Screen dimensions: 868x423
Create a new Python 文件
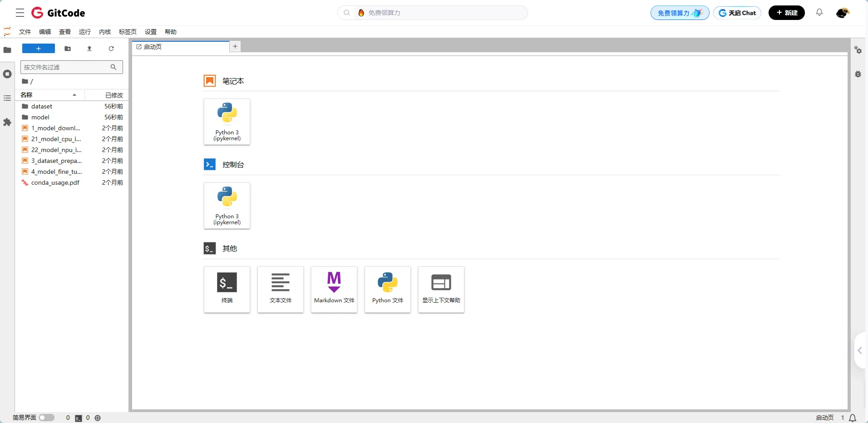[388, 290]
